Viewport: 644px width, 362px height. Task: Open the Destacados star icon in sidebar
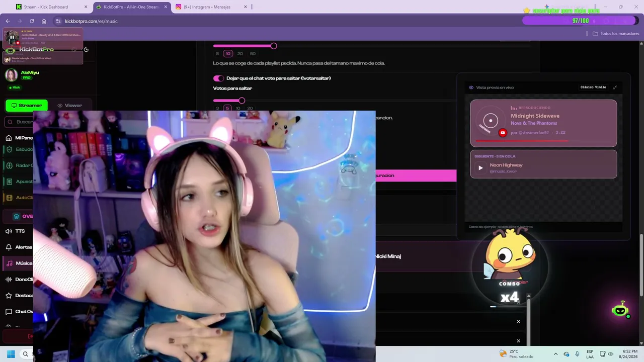9,296
